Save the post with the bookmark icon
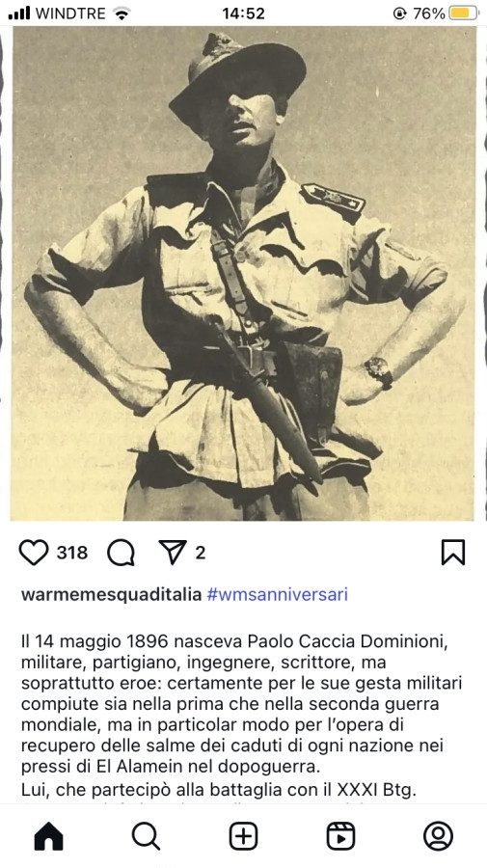Viewport: 487px width, 868px height. (x=452, y=553)
